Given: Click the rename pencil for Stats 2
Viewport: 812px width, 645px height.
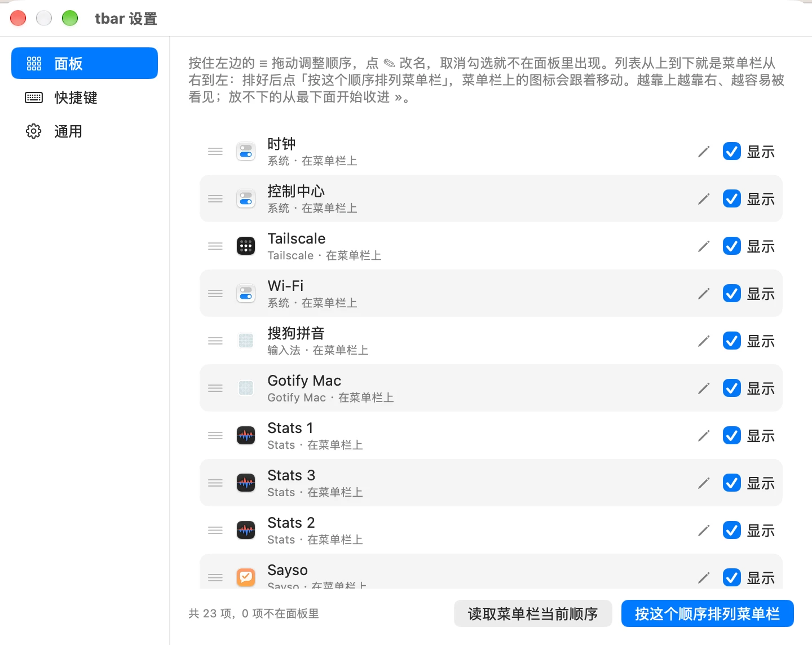Looking at the screenshot, I should click(704, 531).
